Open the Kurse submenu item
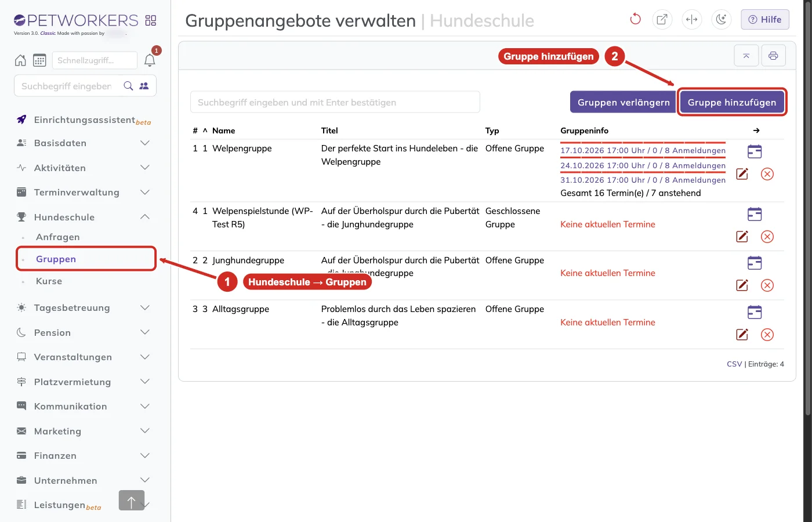Image resolution: width=812 pixels, height=522 pixels. [x=49, y=281]
